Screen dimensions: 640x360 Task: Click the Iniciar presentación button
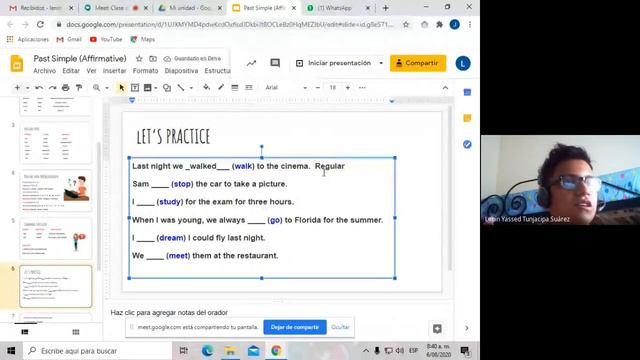pyautogui.click(x=335, y=63)
